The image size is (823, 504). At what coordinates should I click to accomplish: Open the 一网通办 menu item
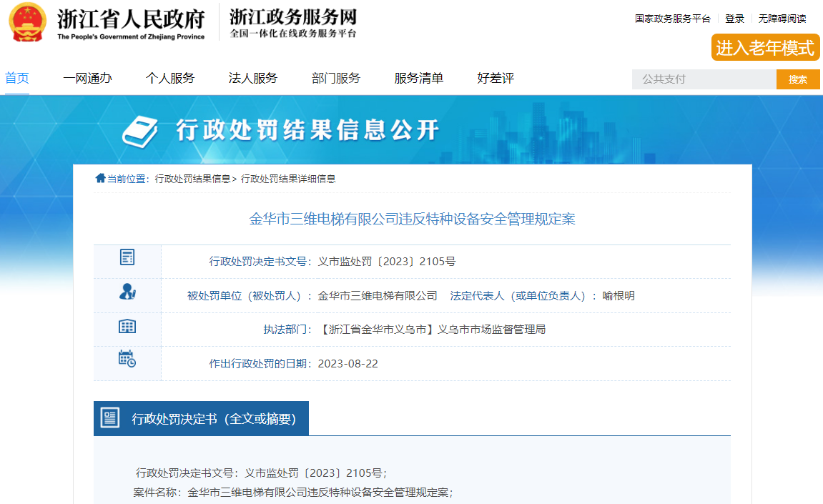tap(87, 79)
